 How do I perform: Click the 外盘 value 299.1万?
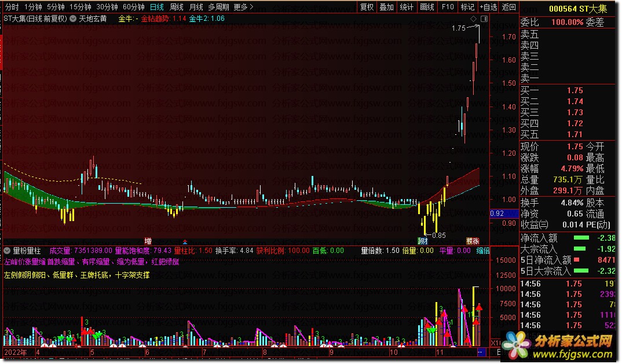coord(568,191)
